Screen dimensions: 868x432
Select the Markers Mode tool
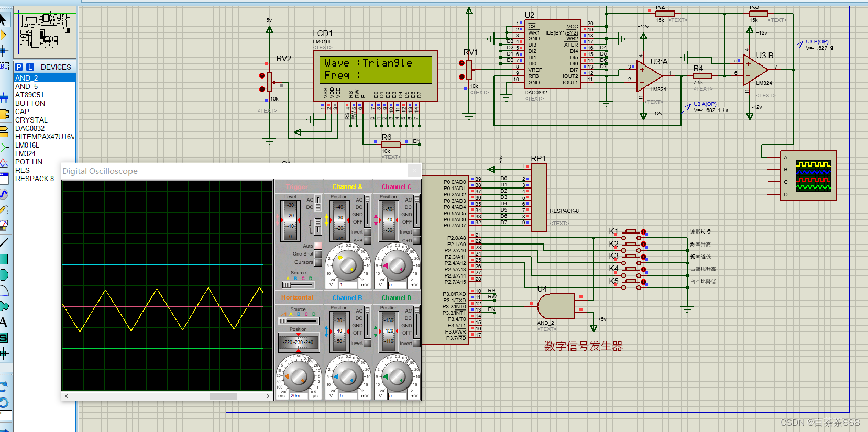pos(4,353)
